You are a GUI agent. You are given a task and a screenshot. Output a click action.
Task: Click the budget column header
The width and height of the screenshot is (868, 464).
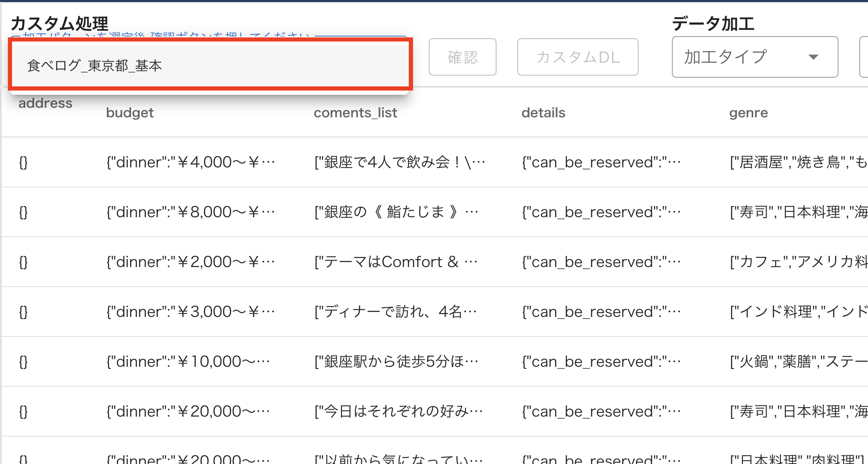130,113
